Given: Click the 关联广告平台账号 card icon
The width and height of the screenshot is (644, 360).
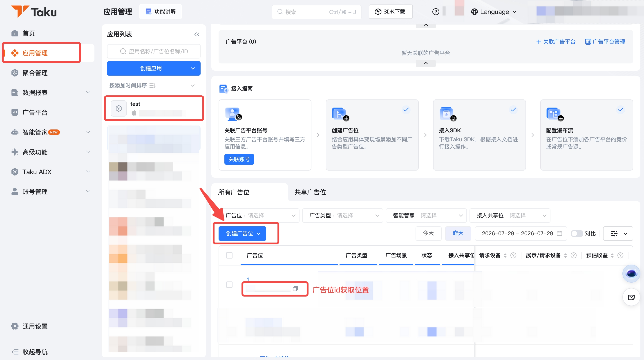Looking at the screenshot, I should (233, 114).
